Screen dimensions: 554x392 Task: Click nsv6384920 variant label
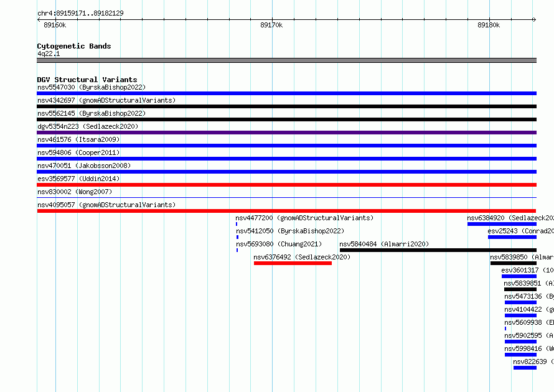point(510,218)
